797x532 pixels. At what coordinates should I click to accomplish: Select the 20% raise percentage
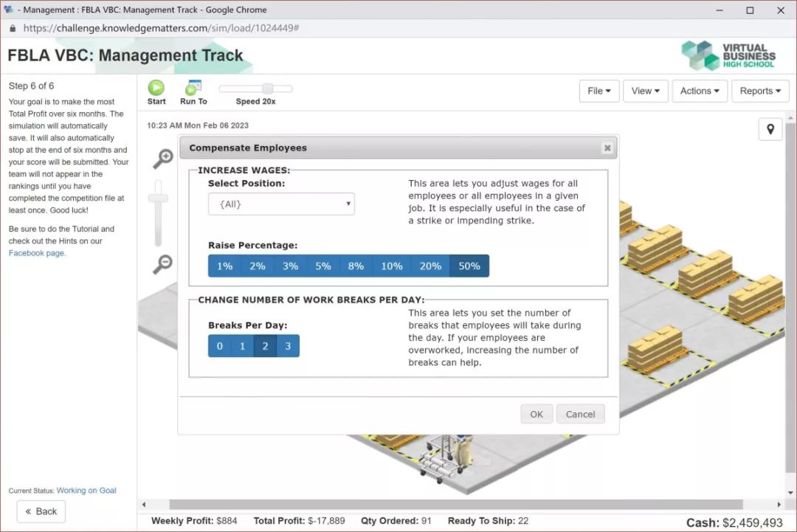point(430,266)
